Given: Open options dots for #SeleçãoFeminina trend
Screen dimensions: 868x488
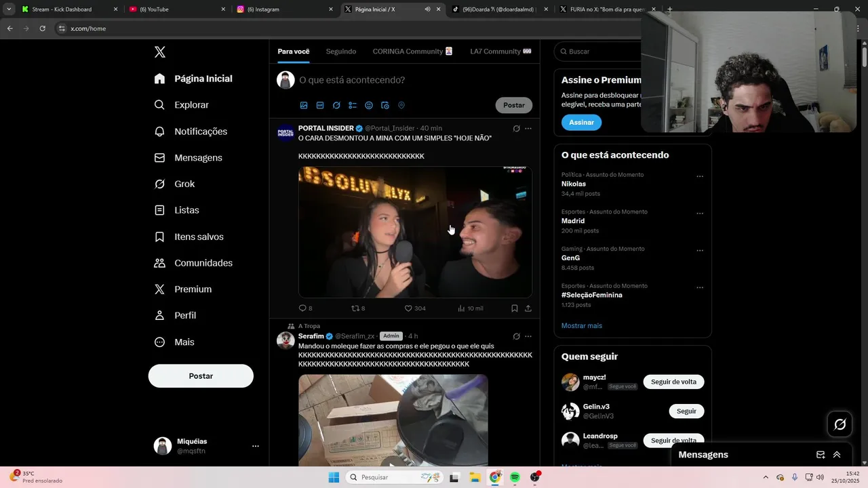Looking at the screenshot, I should click(x=700, y=288).
